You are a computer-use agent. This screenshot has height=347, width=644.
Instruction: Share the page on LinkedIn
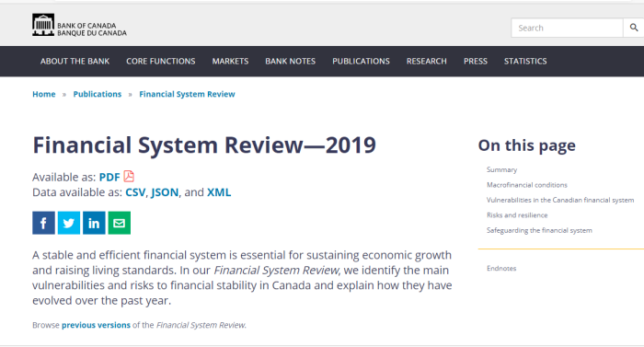[x=94, y=223]
